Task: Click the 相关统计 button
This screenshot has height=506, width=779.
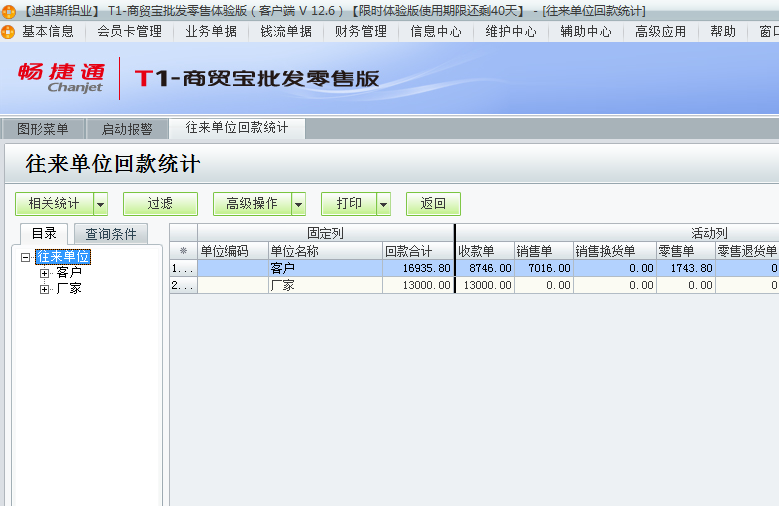Action: [x=54, y=204]
